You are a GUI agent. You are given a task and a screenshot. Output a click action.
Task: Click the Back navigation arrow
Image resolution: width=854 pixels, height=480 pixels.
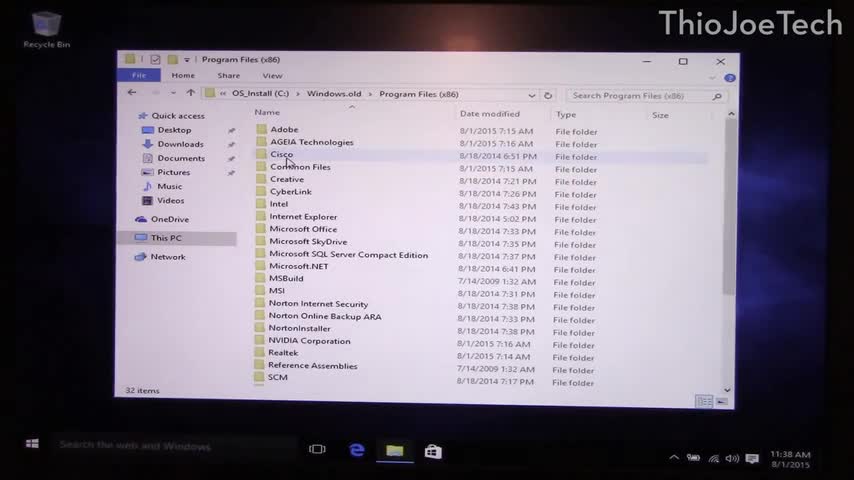(132, 93)
